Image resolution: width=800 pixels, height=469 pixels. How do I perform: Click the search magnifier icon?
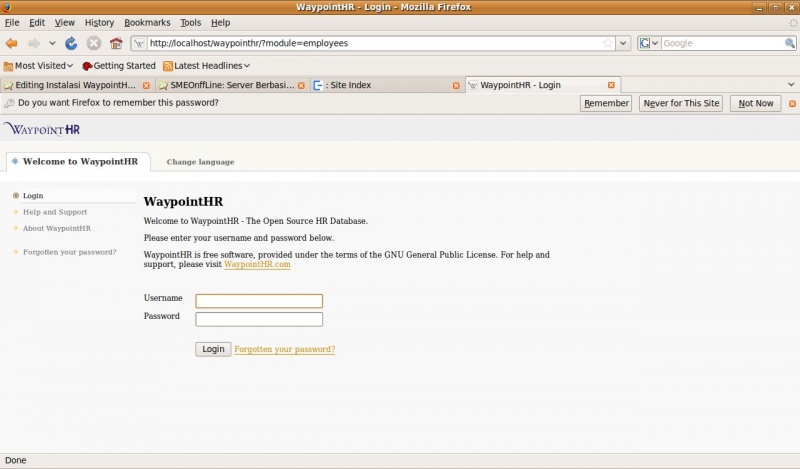789,43
